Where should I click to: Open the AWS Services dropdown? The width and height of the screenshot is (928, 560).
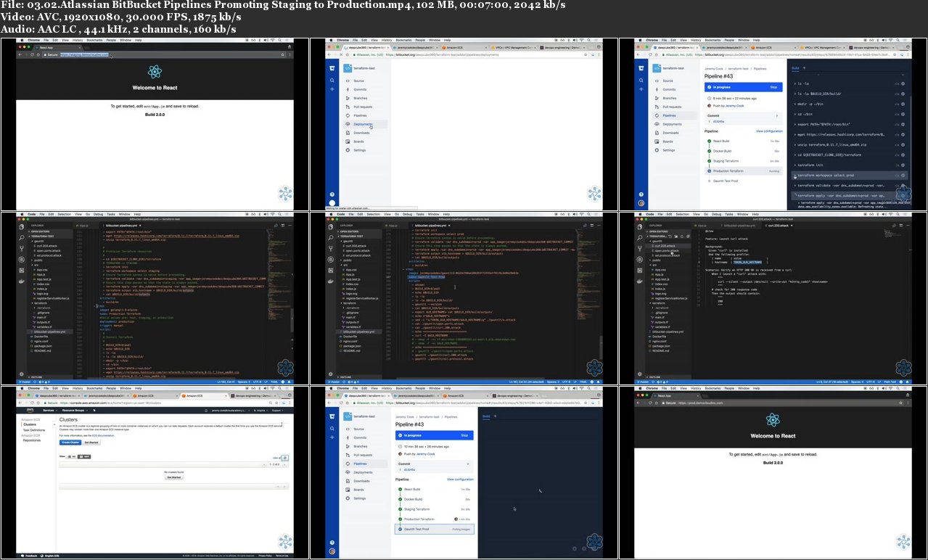(x=49, y=411)
